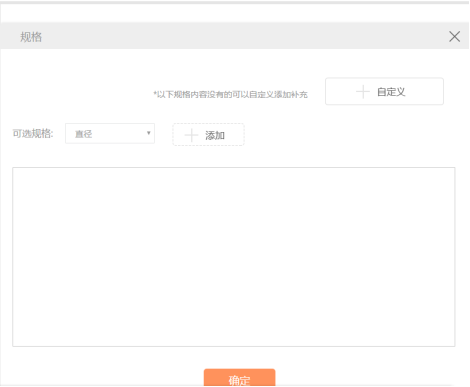Click the gray header bar of the 规格 dialog
Viewport: 470px width, 387px height.
[x=234, y=36]
